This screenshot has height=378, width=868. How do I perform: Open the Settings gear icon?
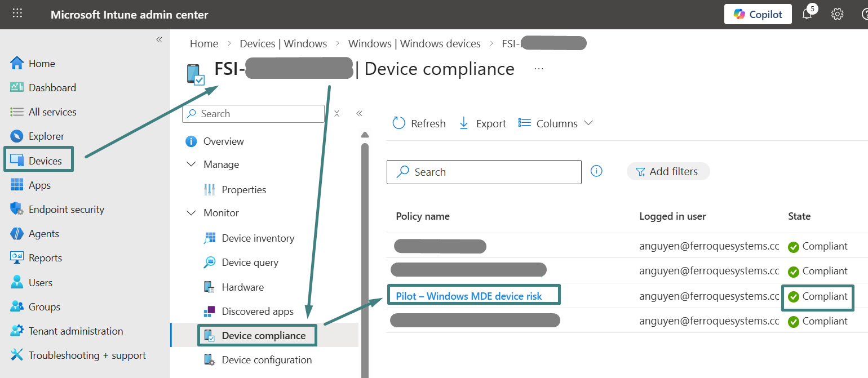coord(837,14)
